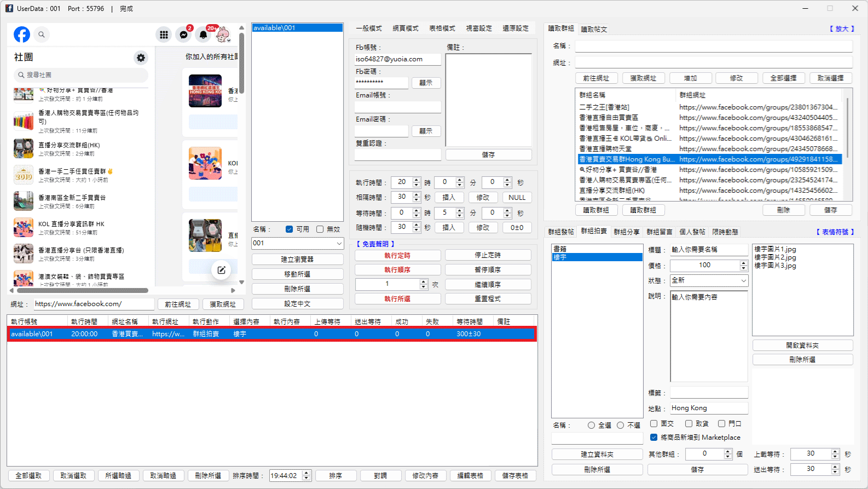The height and width of the screenshot is (489, 868).
Task: Focus the 地點 field showing Hong Kong
Action: click(x=709, y=408)
